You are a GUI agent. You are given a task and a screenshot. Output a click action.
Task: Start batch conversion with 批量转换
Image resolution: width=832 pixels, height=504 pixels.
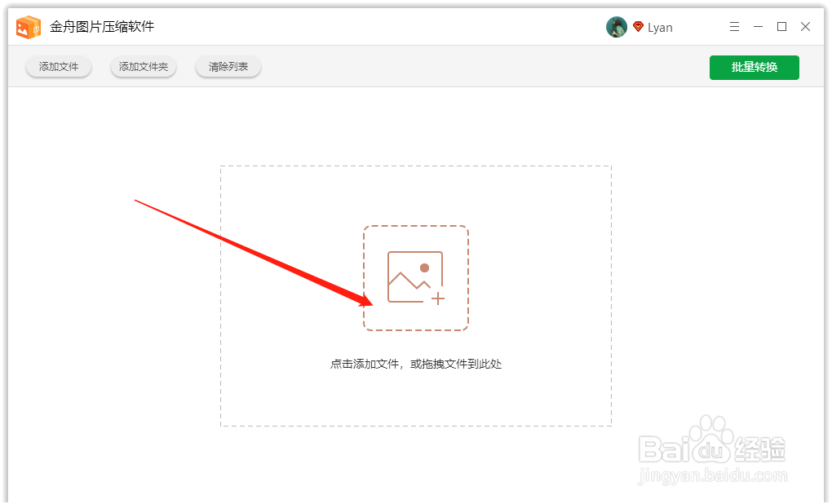[x=754, y=68]
